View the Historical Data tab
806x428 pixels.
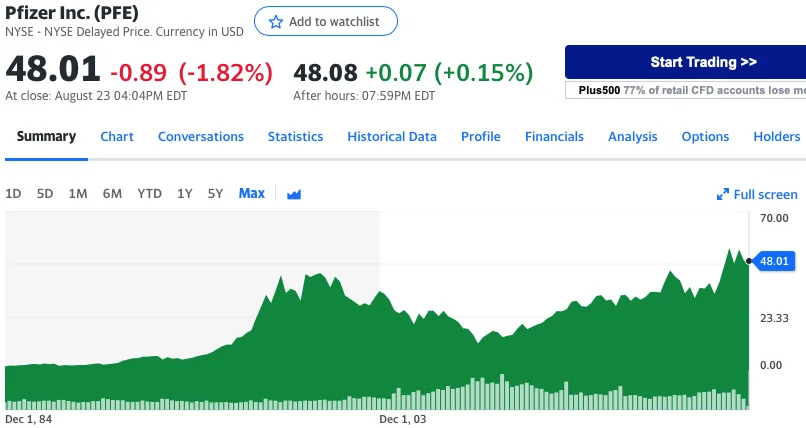pos(392,137)
